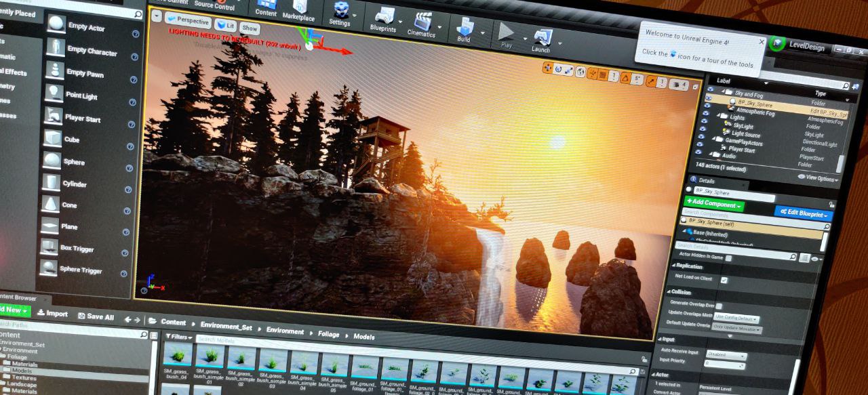The width and height of the screenshot is (868, 395).
Task: Click the Search Details input field
Action: point(736,253)
